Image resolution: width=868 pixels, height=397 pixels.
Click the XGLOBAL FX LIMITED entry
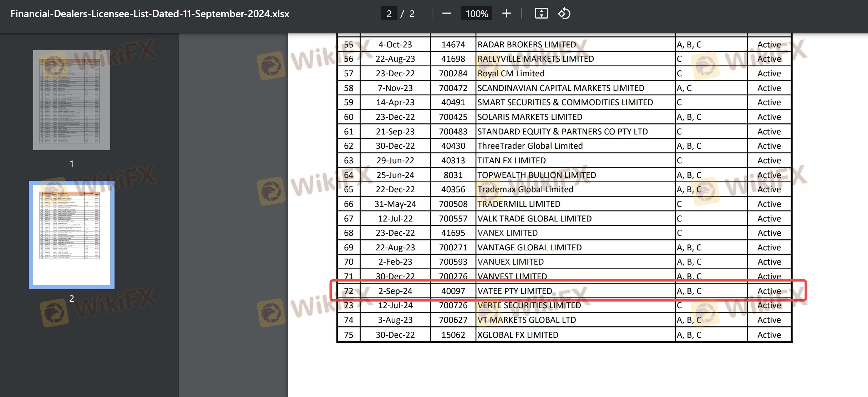518,335
